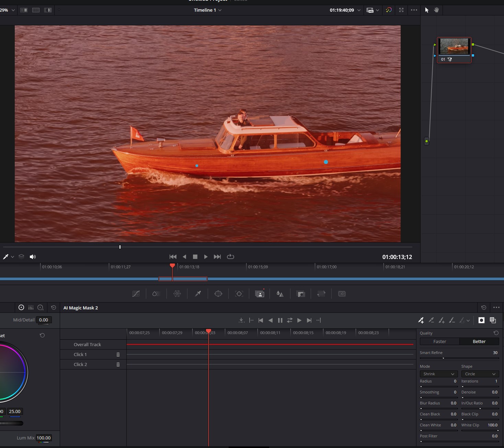The height and width of the screenshot is (448, 504).
Task: Switch to the color wheels mode tab
Action: [21, 307]
